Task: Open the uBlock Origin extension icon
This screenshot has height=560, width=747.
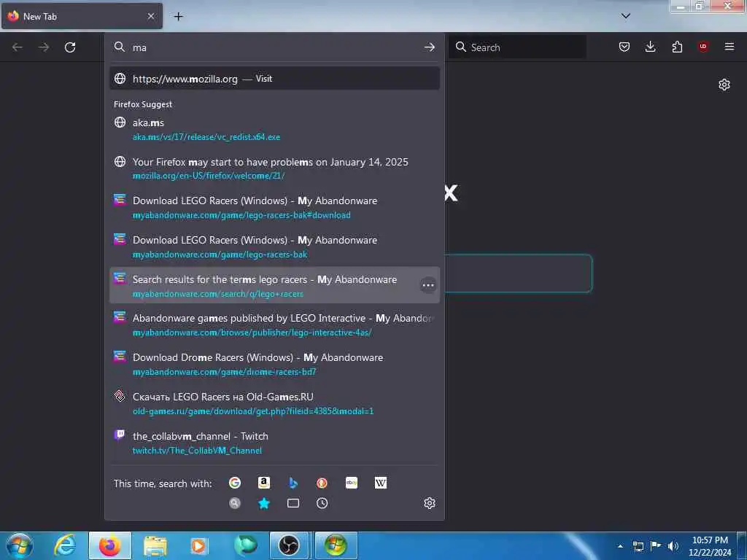Action: tap(703, 47)
